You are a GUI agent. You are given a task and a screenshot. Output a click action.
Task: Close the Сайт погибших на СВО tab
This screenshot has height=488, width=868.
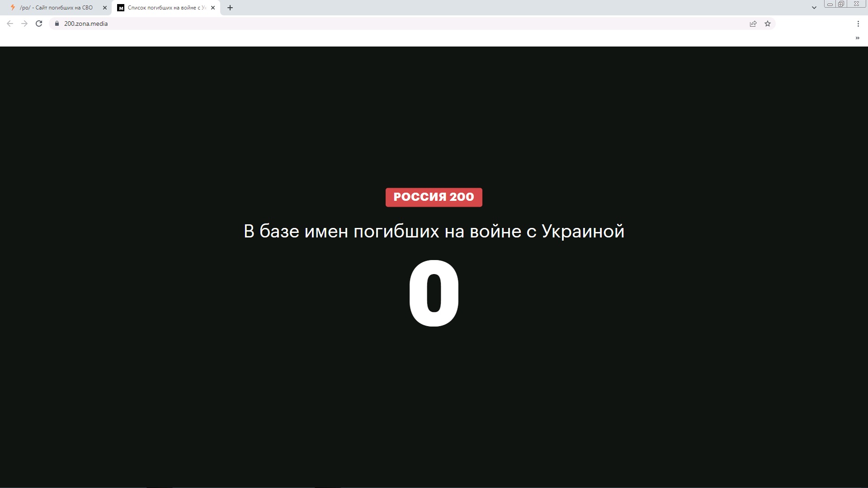click(105, 8)
